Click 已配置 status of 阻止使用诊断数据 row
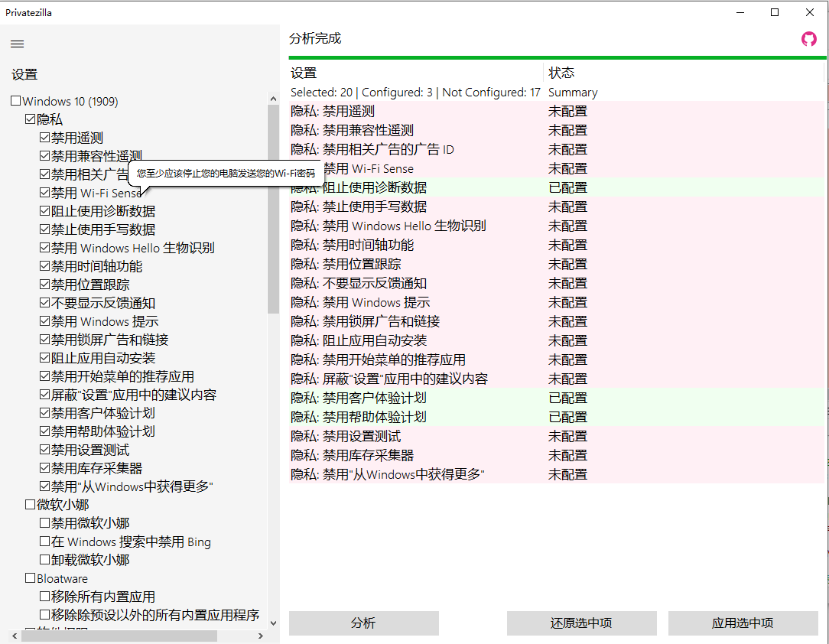 (567, 187)
